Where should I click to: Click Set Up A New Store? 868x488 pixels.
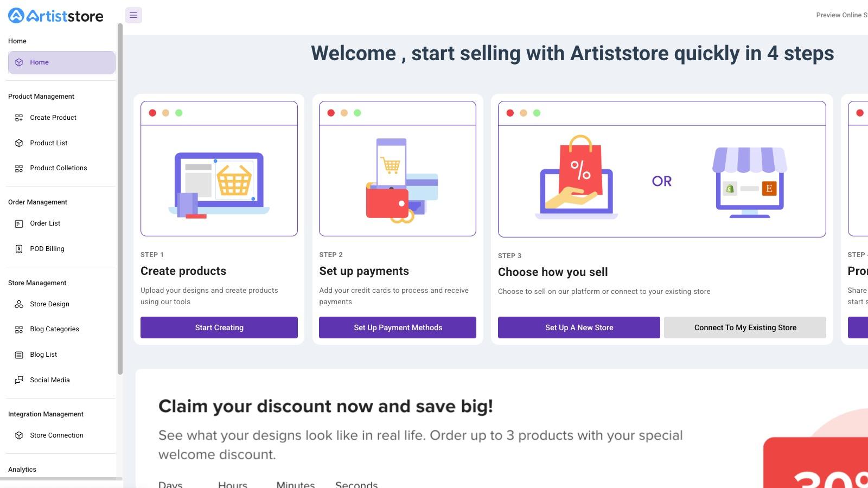579,328
